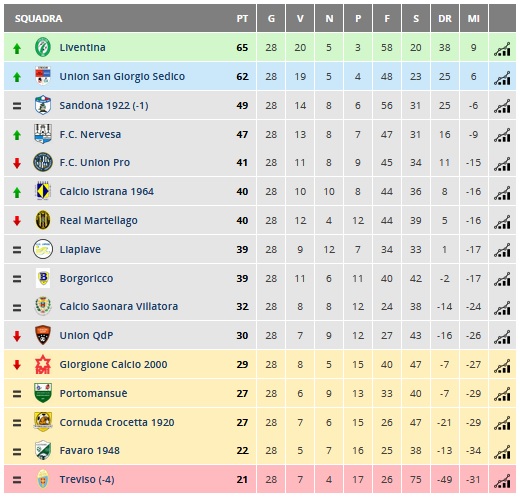Click the Union QdP shield logo

click(43, 335)
